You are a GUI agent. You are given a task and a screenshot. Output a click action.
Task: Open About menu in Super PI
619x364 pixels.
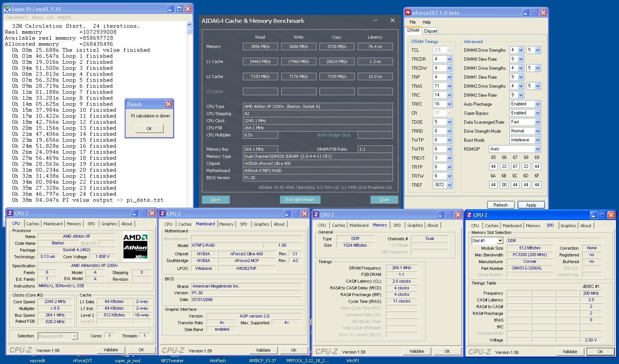(42, 17)
